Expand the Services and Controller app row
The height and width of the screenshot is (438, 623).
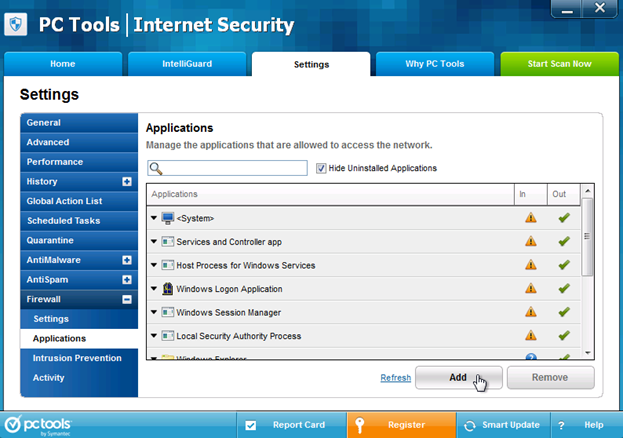tap(154, 241)
